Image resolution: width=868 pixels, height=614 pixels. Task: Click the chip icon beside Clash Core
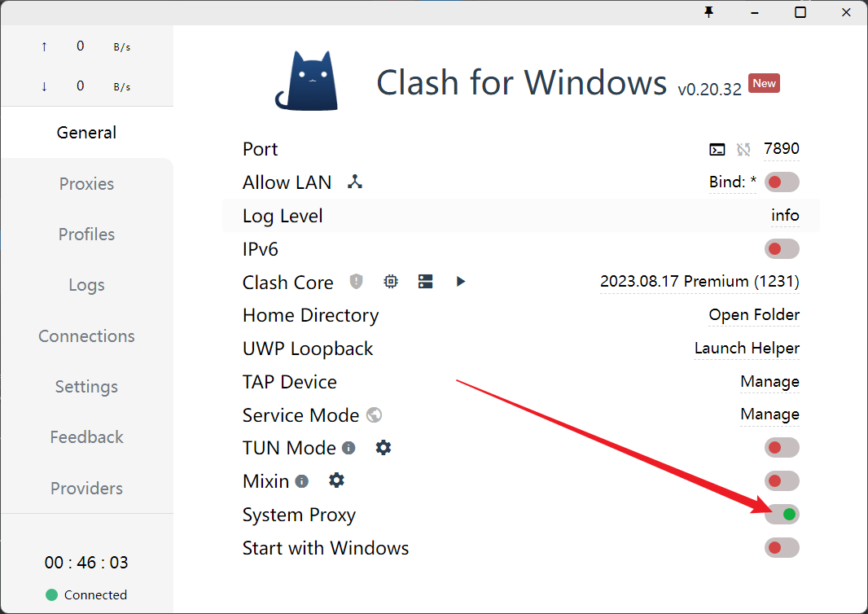click(391, 282)
